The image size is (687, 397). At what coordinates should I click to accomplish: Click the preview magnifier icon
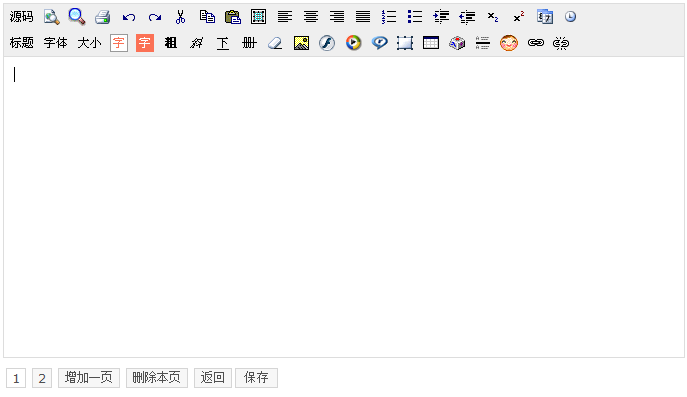[x=51, y=17]
